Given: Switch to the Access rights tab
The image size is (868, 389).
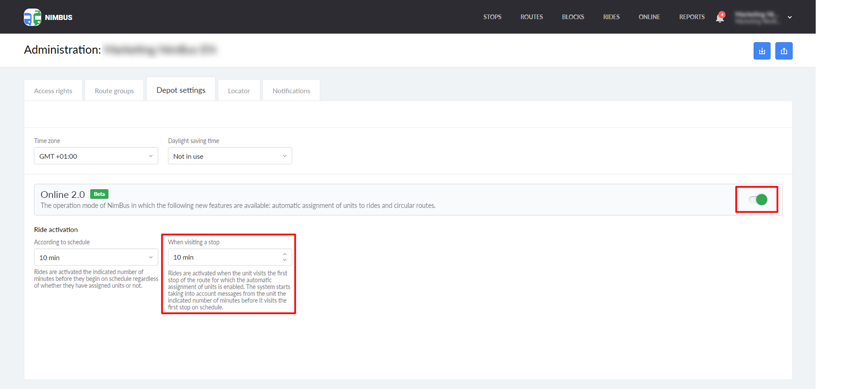Looking at the screenshot, I should click(x=53, y=91).
